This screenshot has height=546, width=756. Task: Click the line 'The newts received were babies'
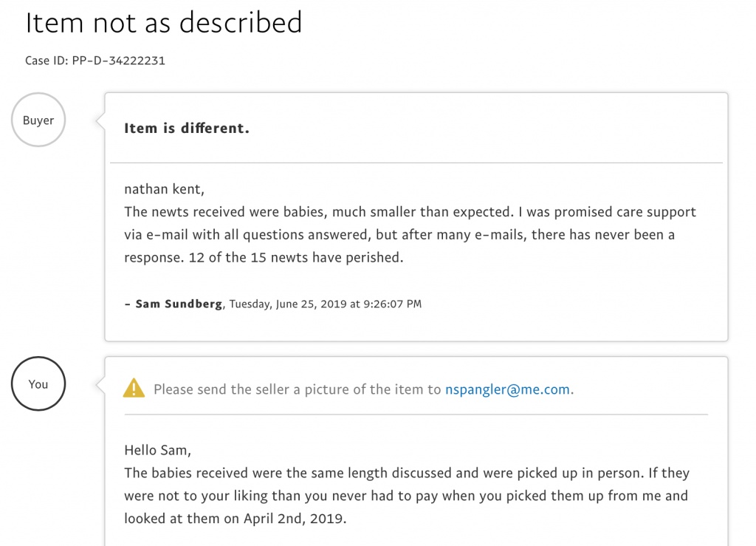click(x=410, y=212)
